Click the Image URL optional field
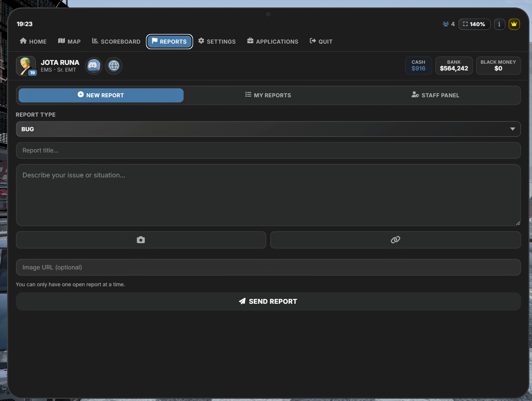Screen dimensions: 532x401 click(268, 268)
